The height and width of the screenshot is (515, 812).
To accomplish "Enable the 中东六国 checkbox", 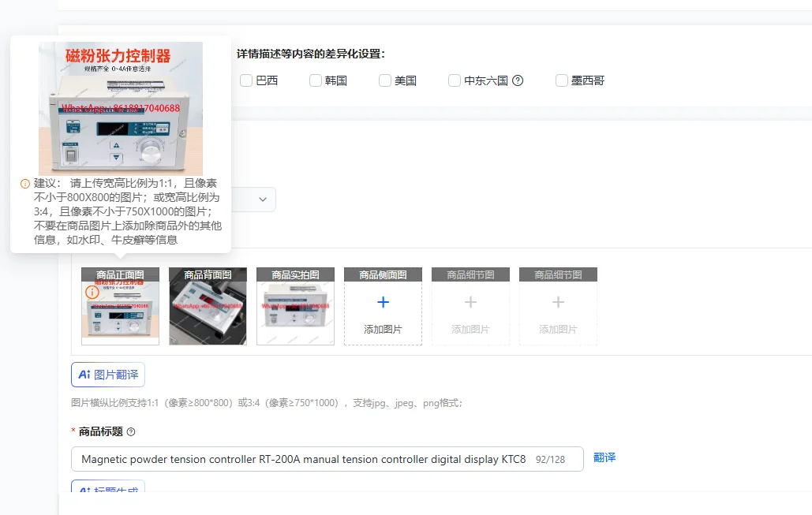I will (455, 80).
